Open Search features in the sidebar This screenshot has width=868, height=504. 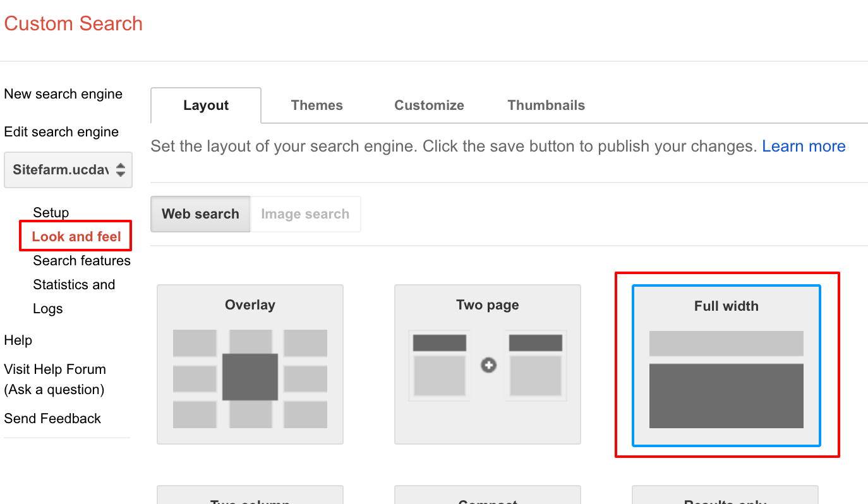pos(81,261)
